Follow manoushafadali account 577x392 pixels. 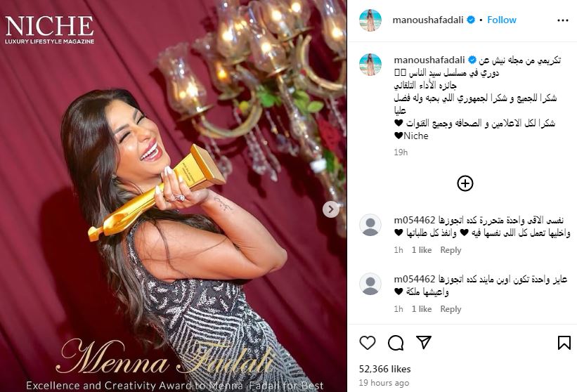pyautogui.click(x=502, y=20)
